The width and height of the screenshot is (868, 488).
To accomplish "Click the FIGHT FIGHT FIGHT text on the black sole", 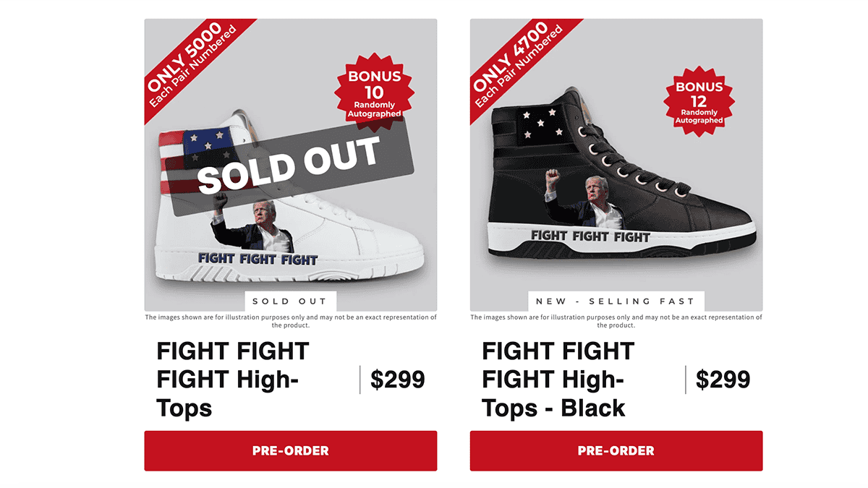I will 590,236.
